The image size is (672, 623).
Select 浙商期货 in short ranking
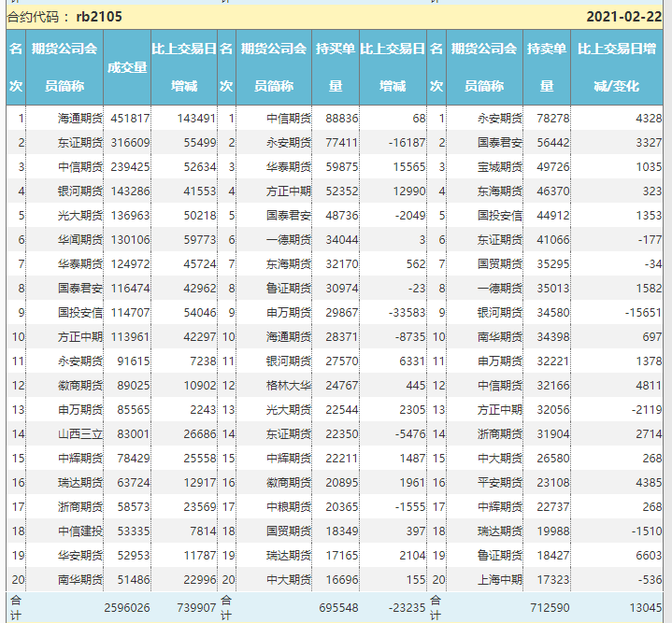point(500,434)
